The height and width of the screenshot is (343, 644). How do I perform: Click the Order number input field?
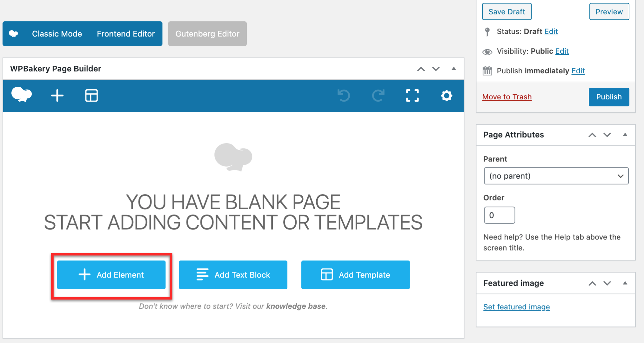point(499,215)
